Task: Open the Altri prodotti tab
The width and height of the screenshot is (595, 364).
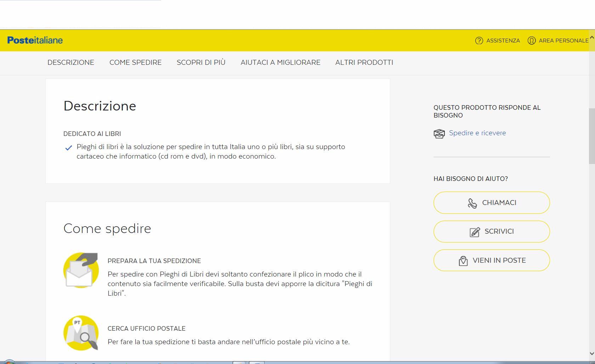Action: pyautogui.click(x=364, y=63)
